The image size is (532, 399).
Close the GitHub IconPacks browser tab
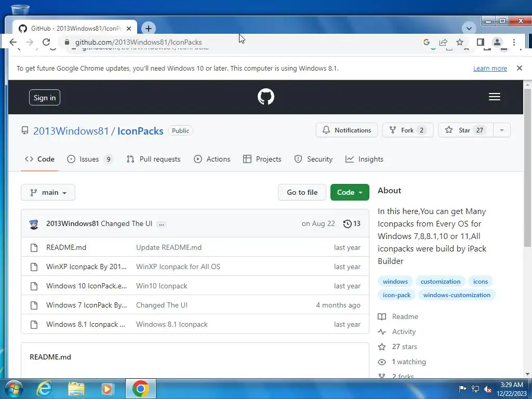(x=129, y=29)
